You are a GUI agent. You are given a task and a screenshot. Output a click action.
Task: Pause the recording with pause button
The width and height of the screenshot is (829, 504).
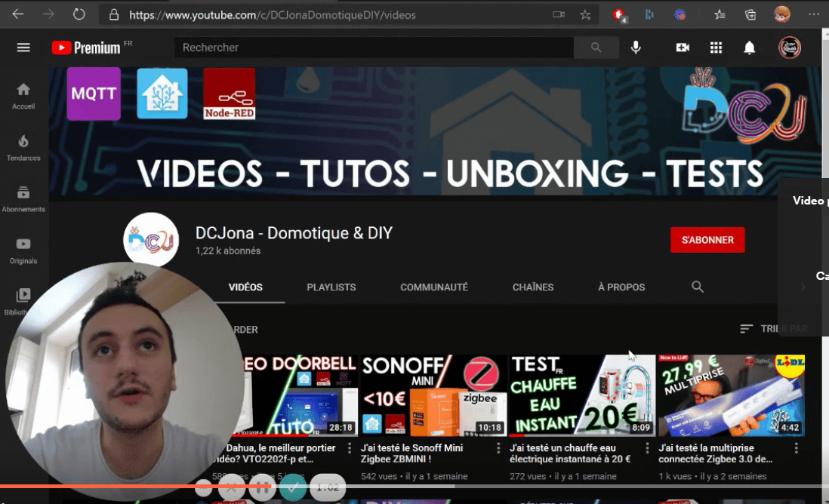click(262, 487)
